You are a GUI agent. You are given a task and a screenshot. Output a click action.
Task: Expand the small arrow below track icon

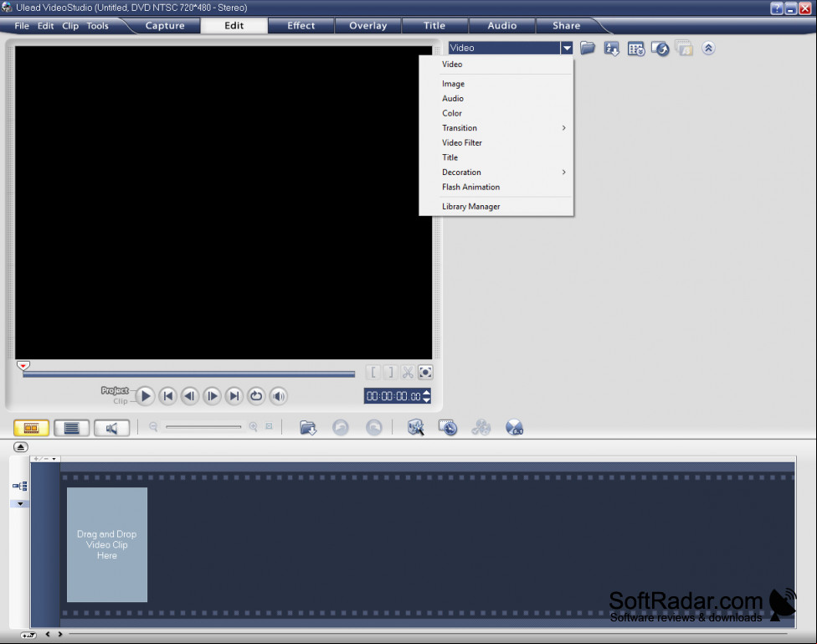pyautogui.click(x=20, y=504)
